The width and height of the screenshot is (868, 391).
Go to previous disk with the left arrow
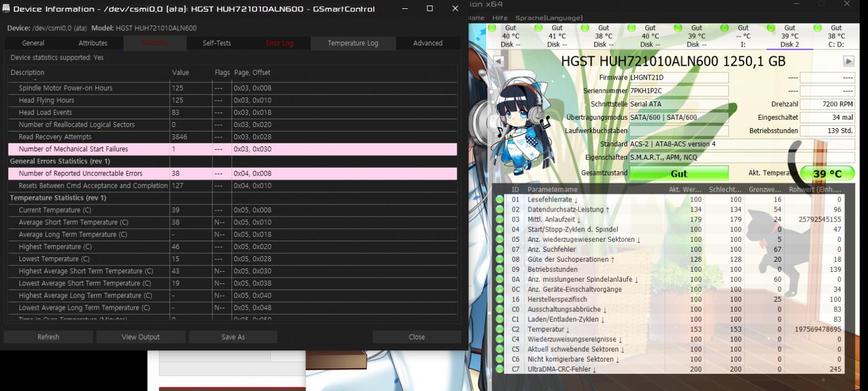click(x=499, y=61)
